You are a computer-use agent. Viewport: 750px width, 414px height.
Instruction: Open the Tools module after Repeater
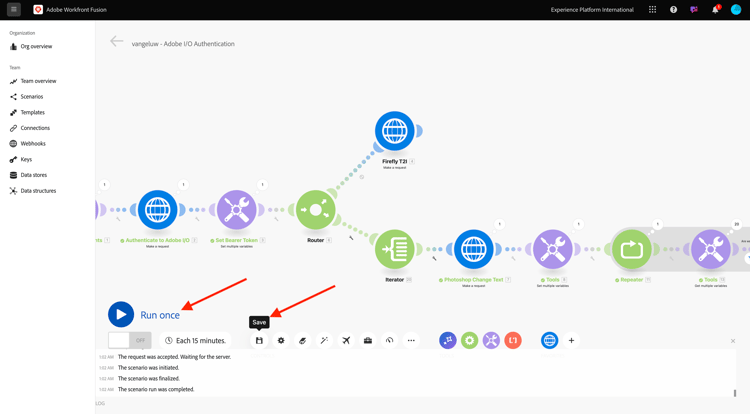[711, 249]
